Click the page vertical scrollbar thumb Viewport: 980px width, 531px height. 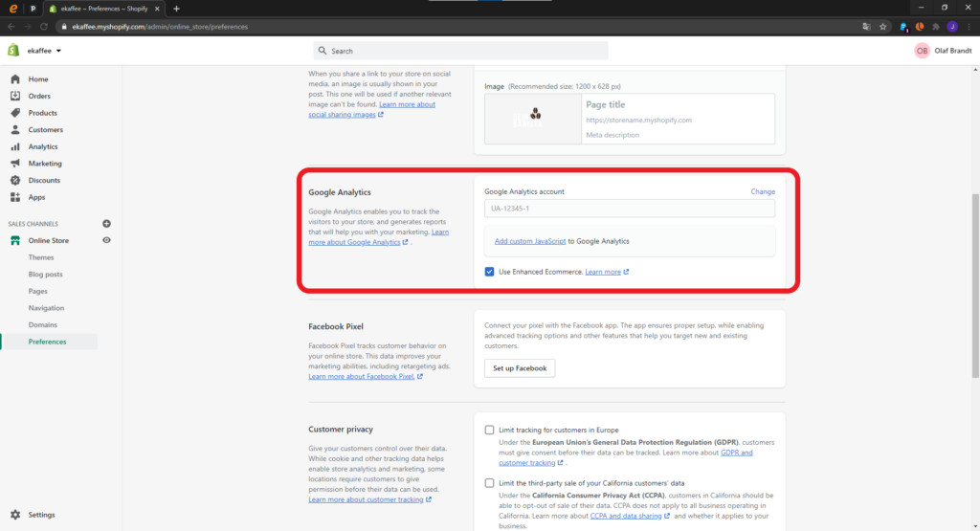[x=975, y=285]
